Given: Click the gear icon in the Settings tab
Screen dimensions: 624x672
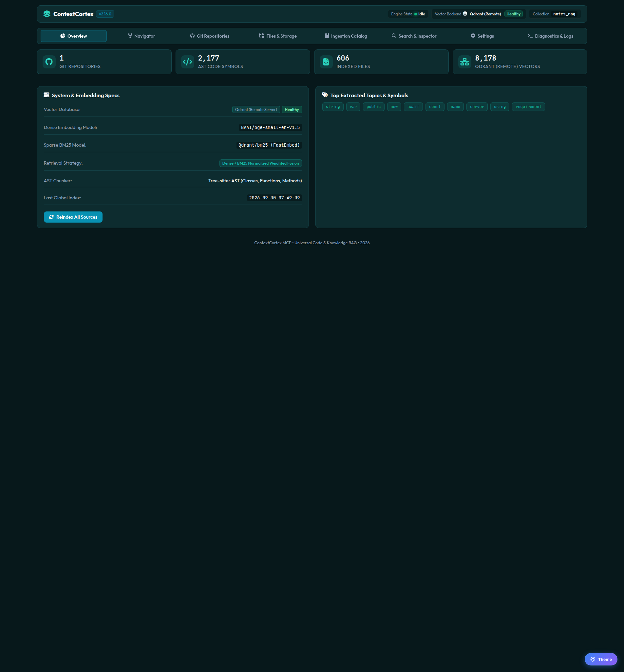Looking at the screenshot, I should 473,36.
